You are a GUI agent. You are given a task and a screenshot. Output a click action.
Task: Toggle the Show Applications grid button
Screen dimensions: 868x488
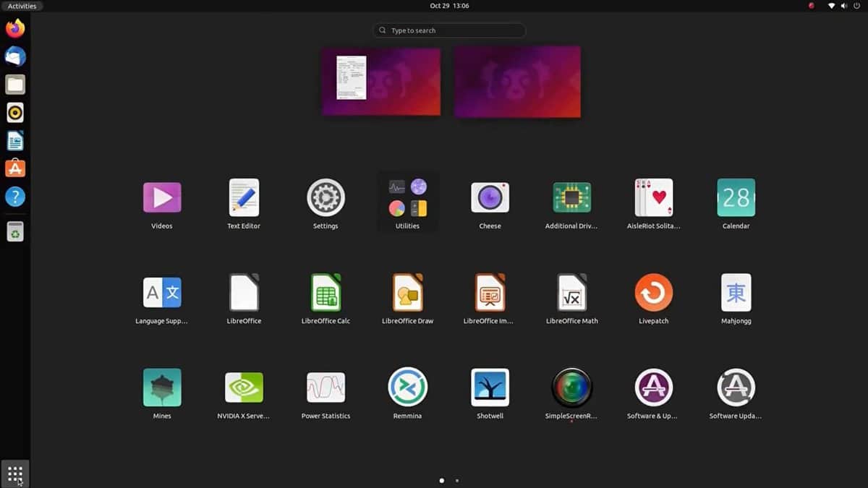pos(15,474)
